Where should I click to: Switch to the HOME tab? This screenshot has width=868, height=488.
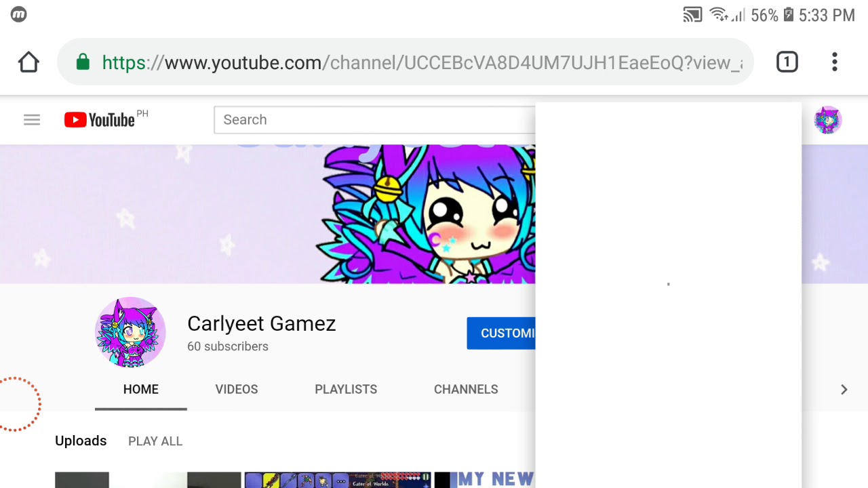[141, 389]
